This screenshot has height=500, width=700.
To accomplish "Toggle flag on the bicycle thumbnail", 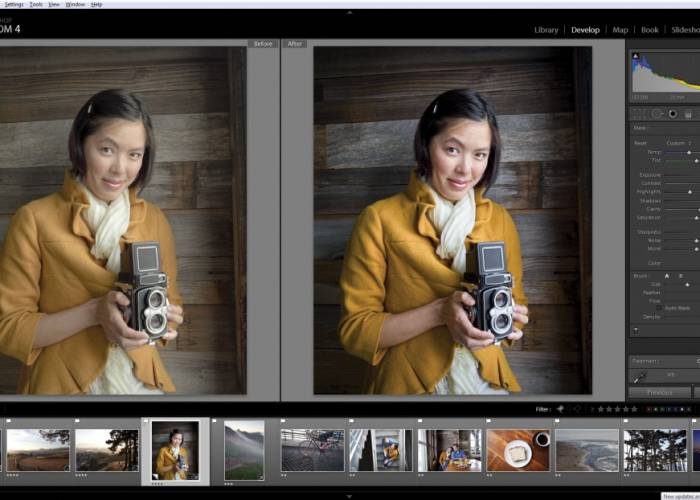I will pos(283,421).
